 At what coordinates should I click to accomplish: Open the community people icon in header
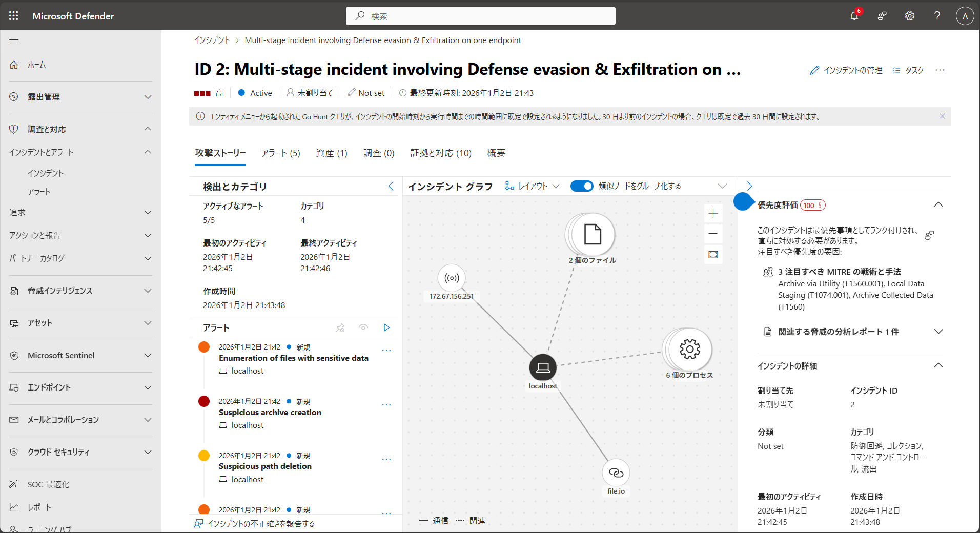[x=882, y=16]
